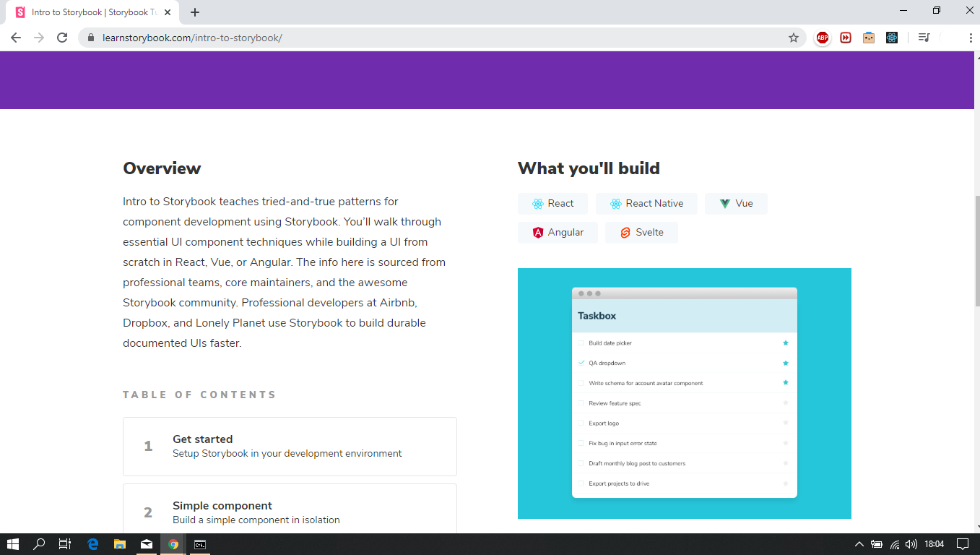Switch to the Intro to Storybook tab
The image size is (980, 555).
(94, 12)
